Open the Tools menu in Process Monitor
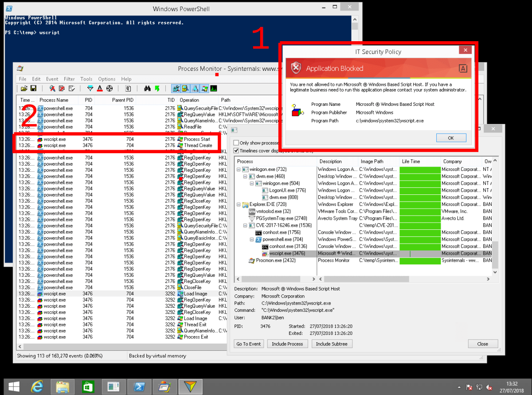532x395 pixels. [86, 79]
